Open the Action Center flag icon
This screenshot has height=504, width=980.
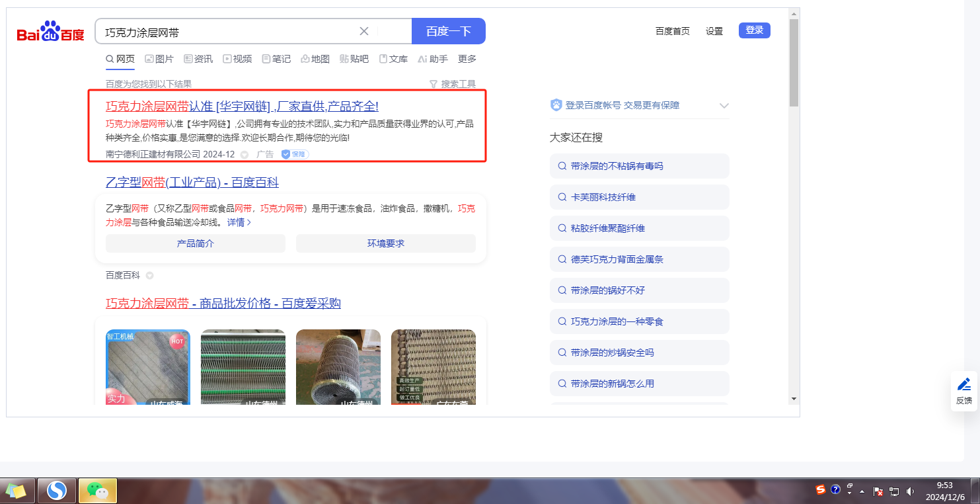click(x=878, y=491)
